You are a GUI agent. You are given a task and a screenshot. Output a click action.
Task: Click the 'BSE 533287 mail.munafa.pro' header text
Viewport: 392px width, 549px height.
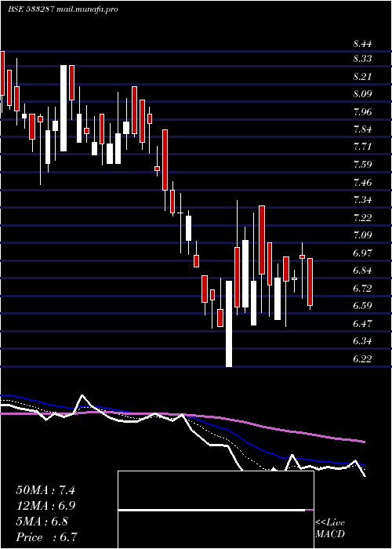[63, 9]
